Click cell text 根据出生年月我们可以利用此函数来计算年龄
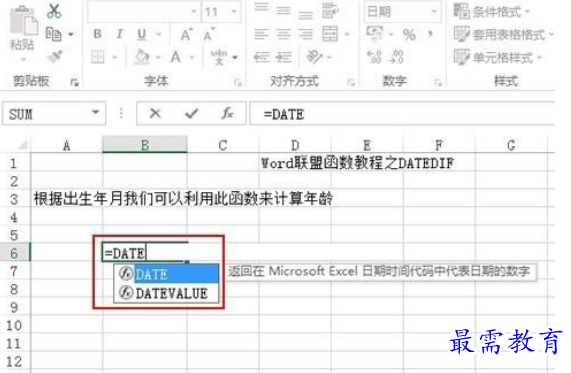The height and width of the screenshot is (373, 571). pyautogui.click(x=183, y=199)
